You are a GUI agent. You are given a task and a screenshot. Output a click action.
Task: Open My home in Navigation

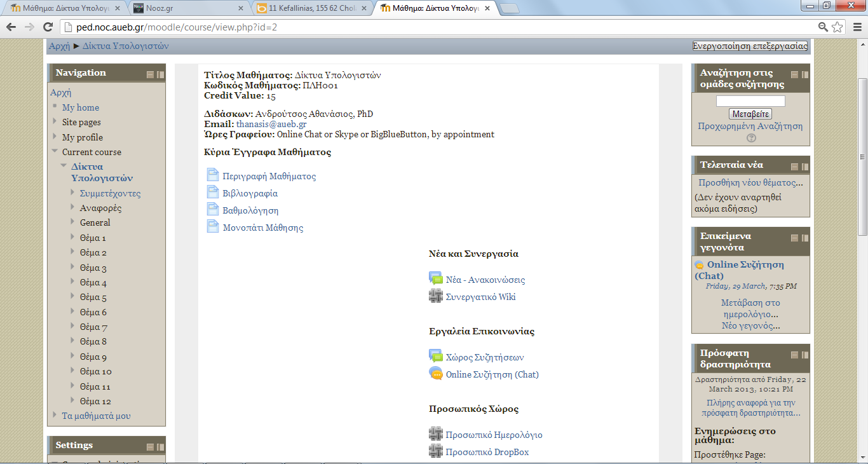pyautogui.click(x=81, y=107)
